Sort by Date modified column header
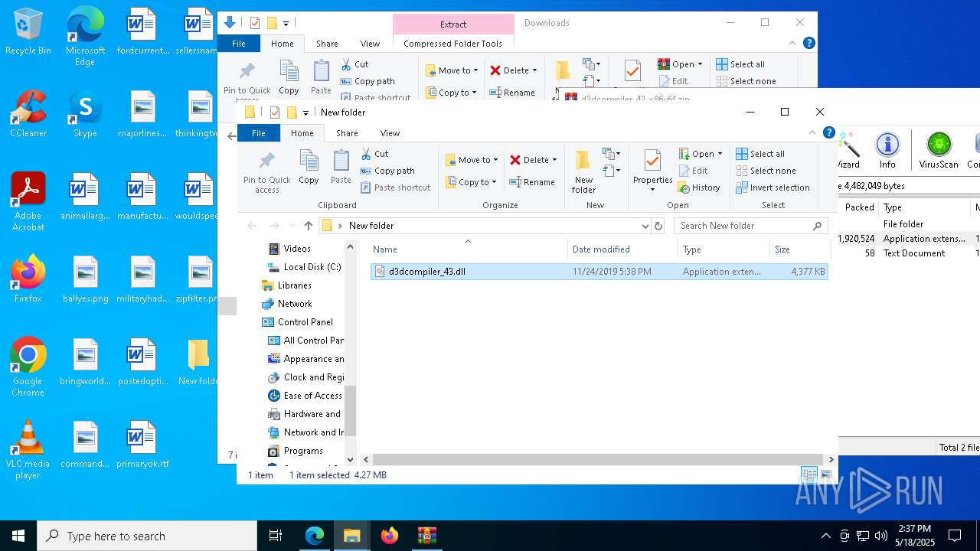980x551 pixels. (623, 249)
